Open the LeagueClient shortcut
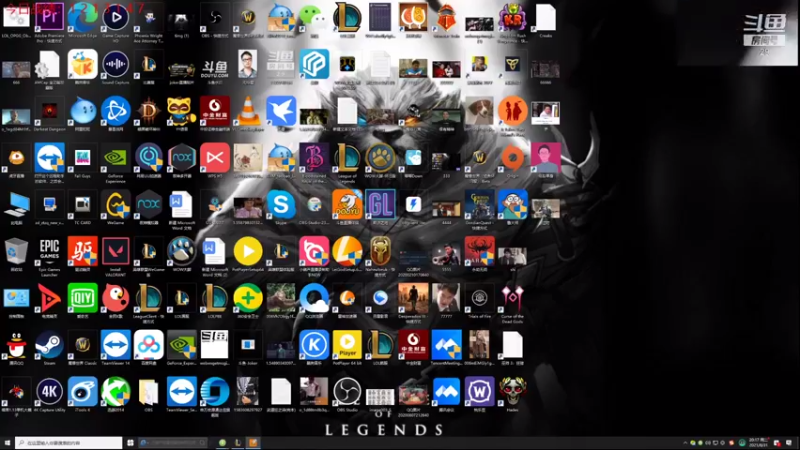 (149, 298)
